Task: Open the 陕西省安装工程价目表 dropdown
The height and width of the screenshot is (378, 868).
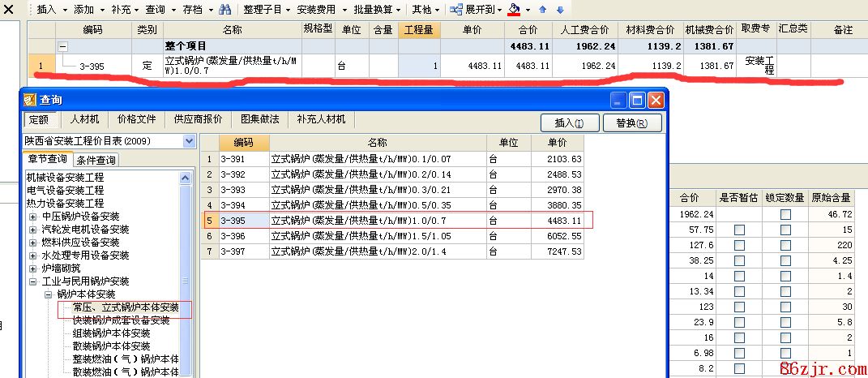Action: click(x=190, y=141)
